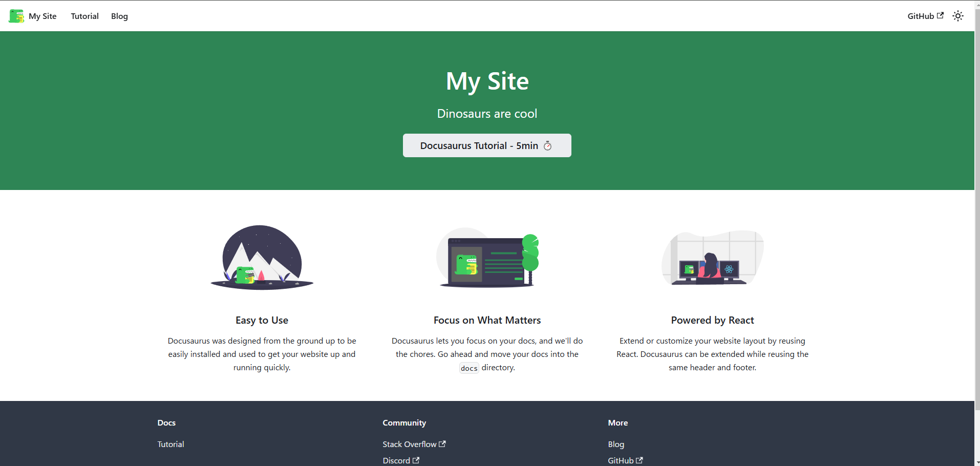This screenshot has height=466, width=980.
Task: Click the inline docs code badge
Action: click(468, 368)
